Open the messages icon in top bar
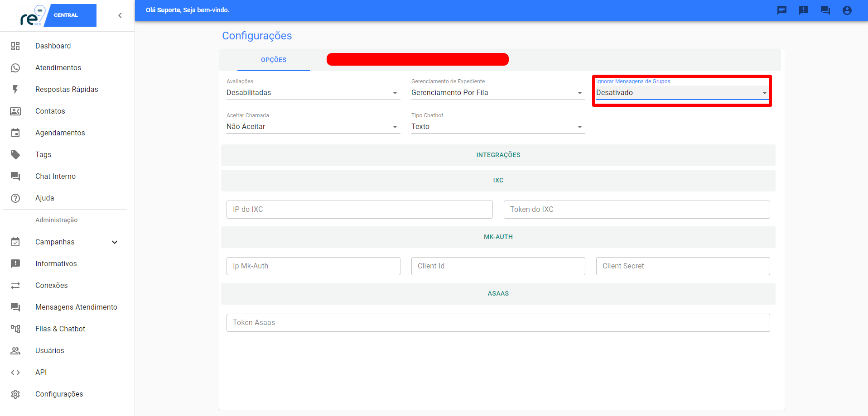 tap(782, 10)
